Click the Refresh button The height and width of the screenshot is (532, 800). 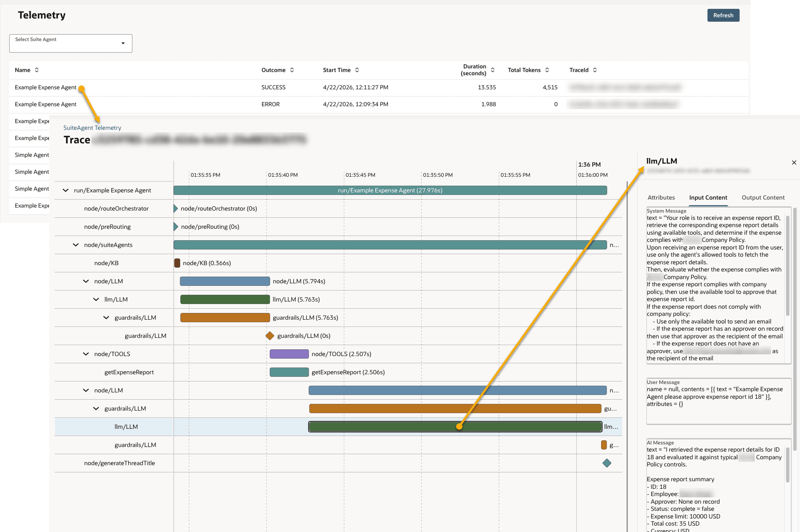click(723, 15)
